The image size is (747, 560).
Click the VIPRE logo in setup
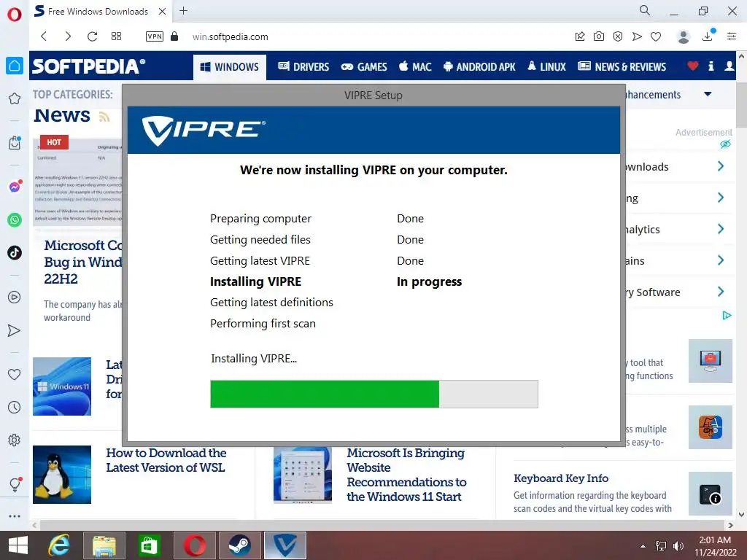pyautogui.click(x=204, y=130)
